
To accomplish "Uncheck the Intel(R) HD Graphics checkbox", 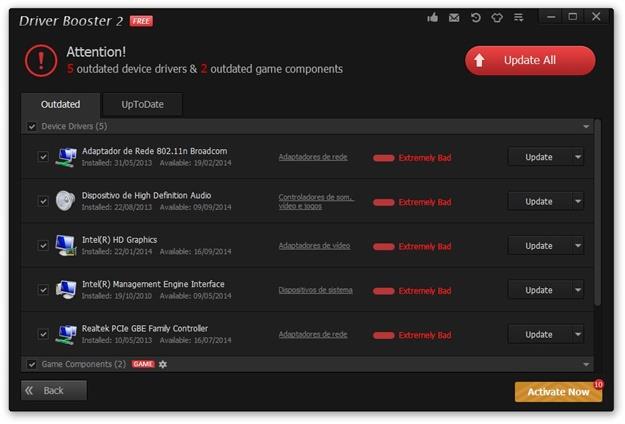I will click(x=43, y=246).
